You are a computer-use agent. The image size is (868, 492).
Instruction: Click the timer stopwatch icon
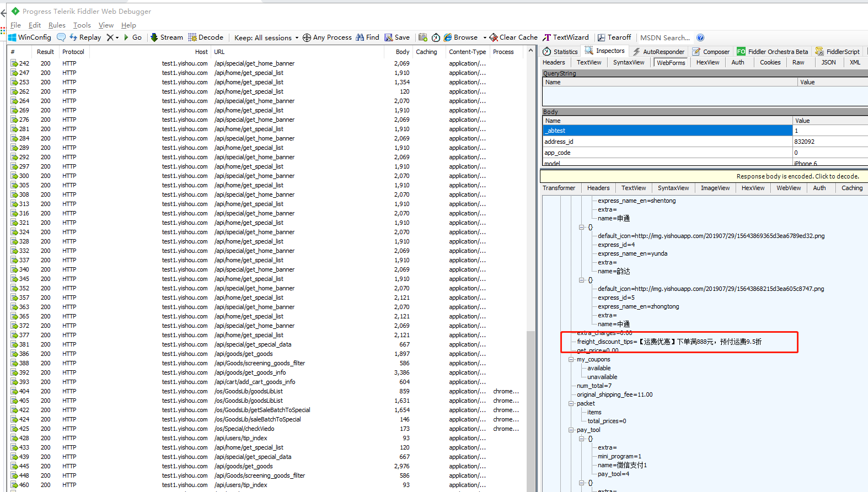click(436, 37)
